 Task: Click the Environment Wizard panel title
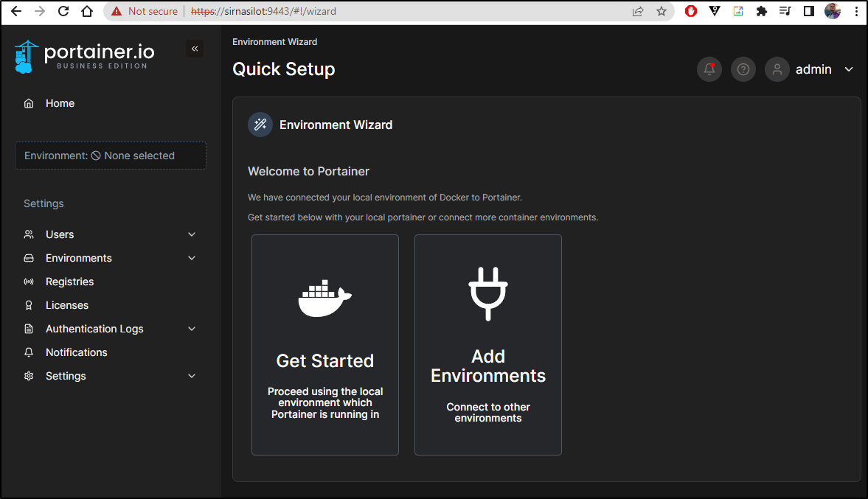[x=336, y=125]
